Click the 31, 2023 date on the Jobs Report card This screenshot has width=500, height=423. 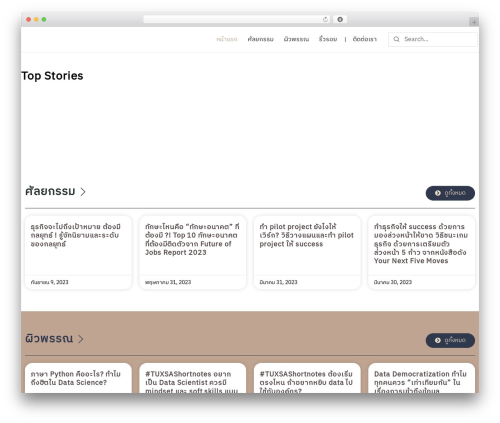coord(168,282)
